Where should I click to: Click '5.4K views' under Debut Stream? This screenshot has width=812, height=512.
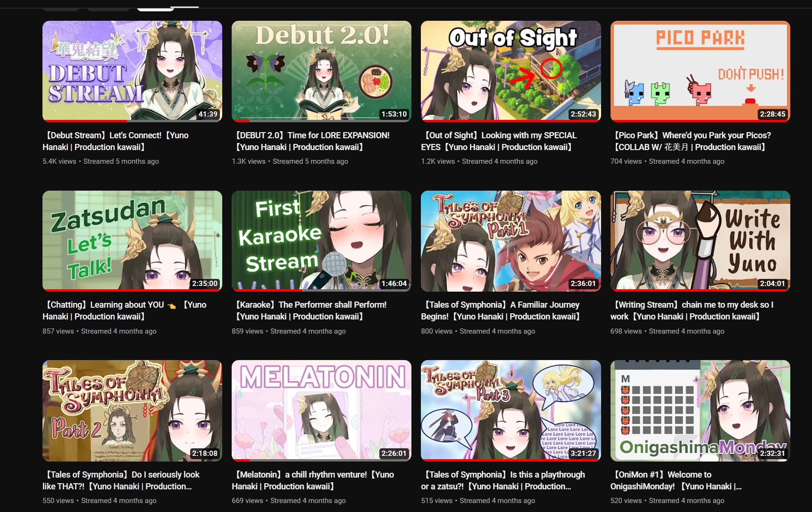(59, 161)
